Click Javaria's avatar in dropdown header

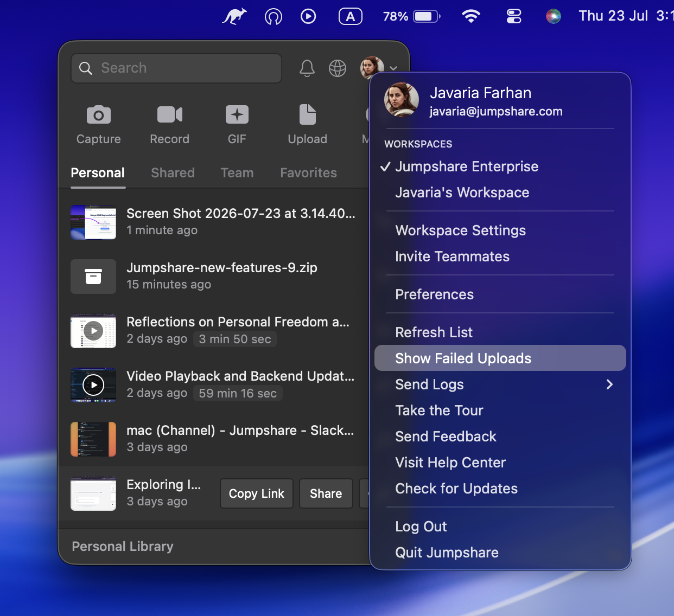pyautogui.click(x=402, y=100)
